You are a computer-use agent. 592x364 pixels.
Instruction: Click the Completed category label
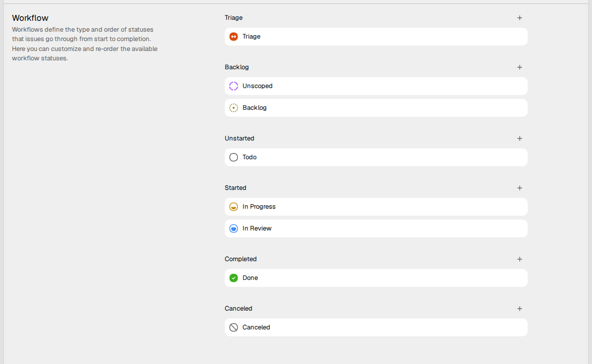[x=241, y=259]
